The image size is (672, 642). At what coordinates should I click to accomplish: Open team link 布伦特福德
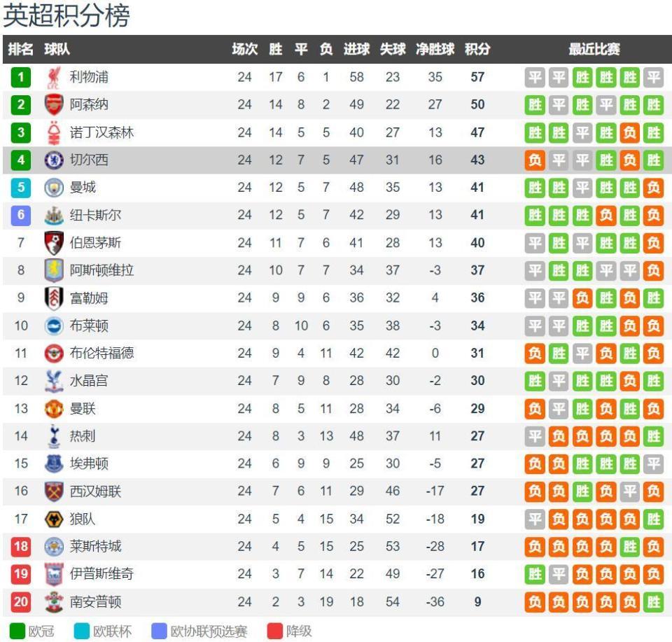pyautogui.click(x=101, y=354)
